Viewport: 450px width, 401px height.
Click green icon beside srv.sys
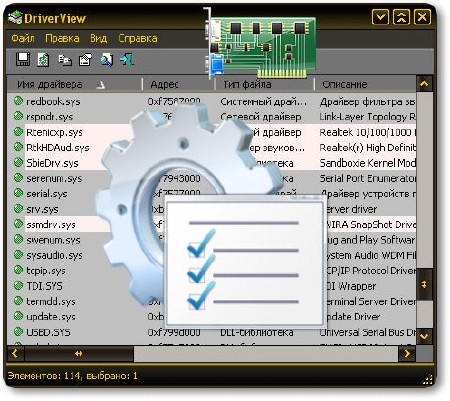pos(18,209)
